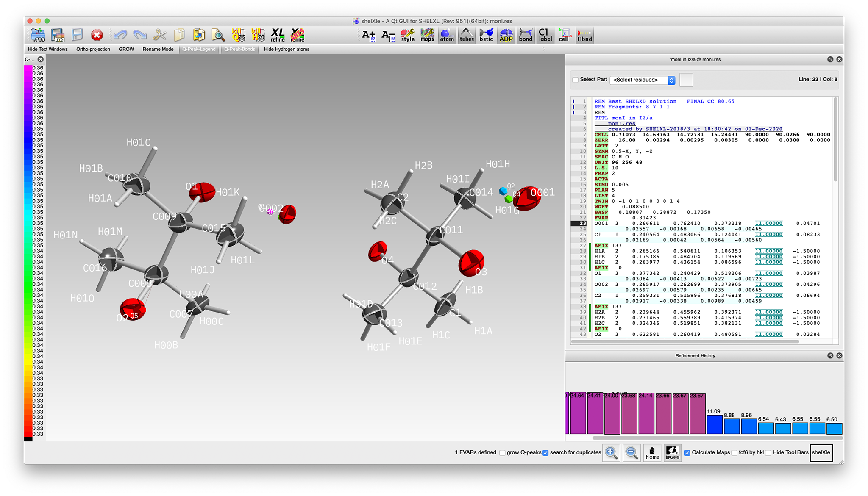The width and height of the screenshot is (868, 496).
Task: Float the Refinement History panel
Action: pyautogui.click(x=830, y=356)
